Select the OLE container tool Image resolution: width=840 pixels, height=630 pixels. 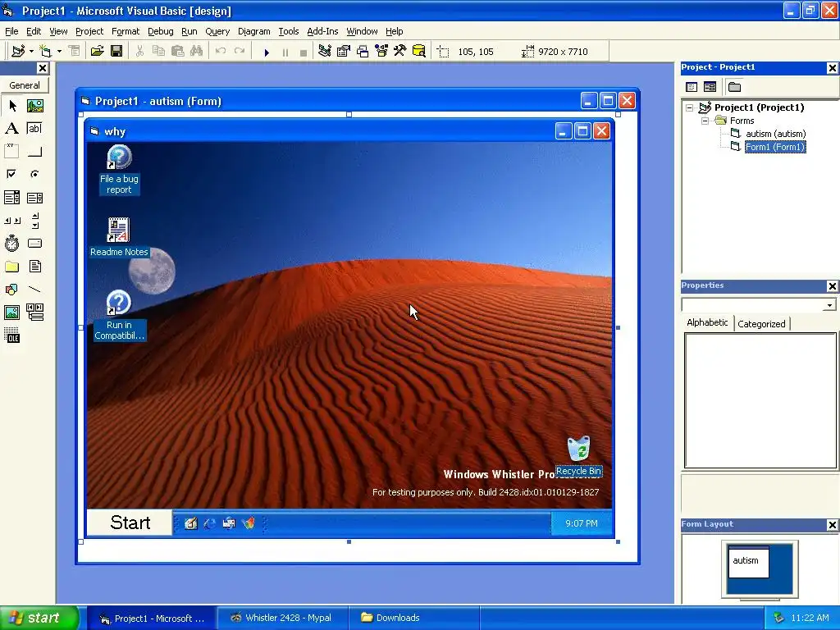(x=11, y=335)
